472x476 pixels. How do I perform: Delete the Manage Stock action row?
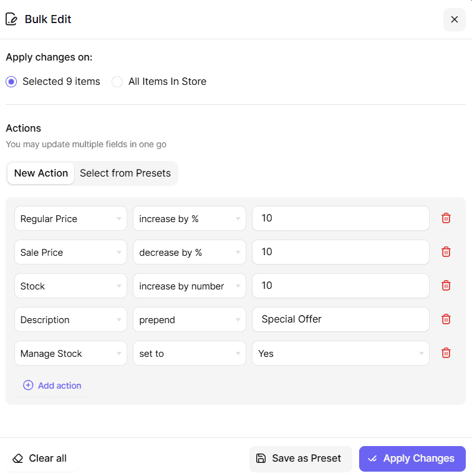click(446, 353)
